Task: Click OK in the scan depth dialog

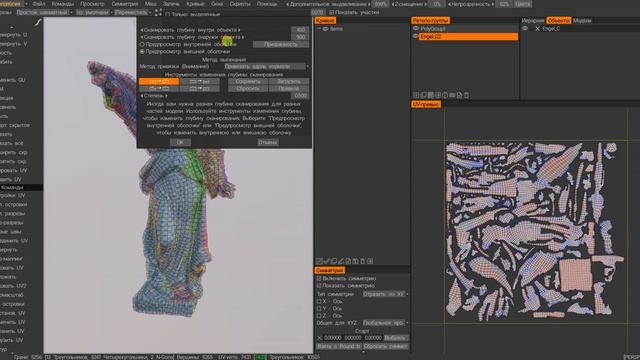Action: [x=180, y=142]
